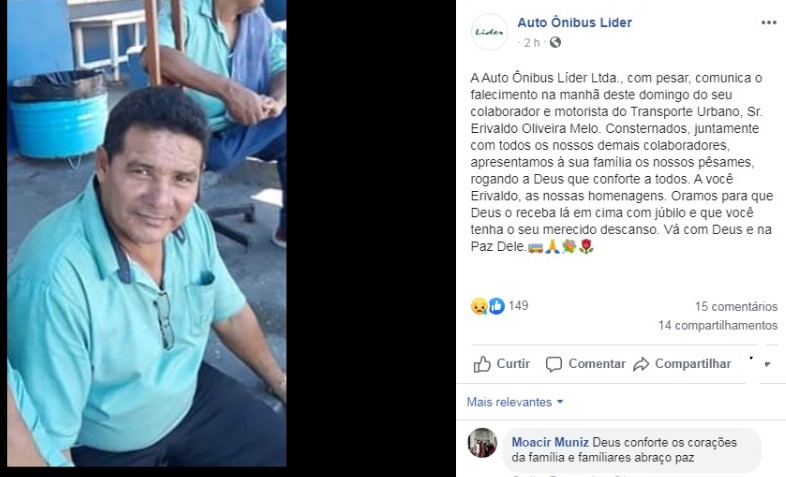Click the sad reaction emoji icon
The image size is (786, 477).
479,306
